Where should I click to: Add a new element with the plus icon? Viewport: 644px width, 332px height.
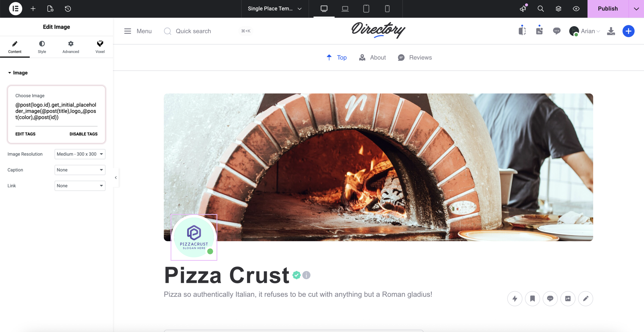pyautogui.click(x=33, y=9)
